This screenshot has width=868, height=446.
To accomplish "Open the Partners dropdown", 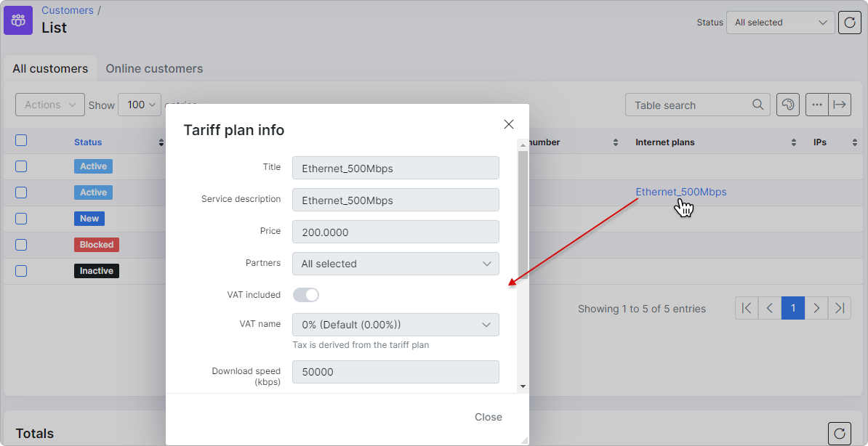I will (395, 264).
